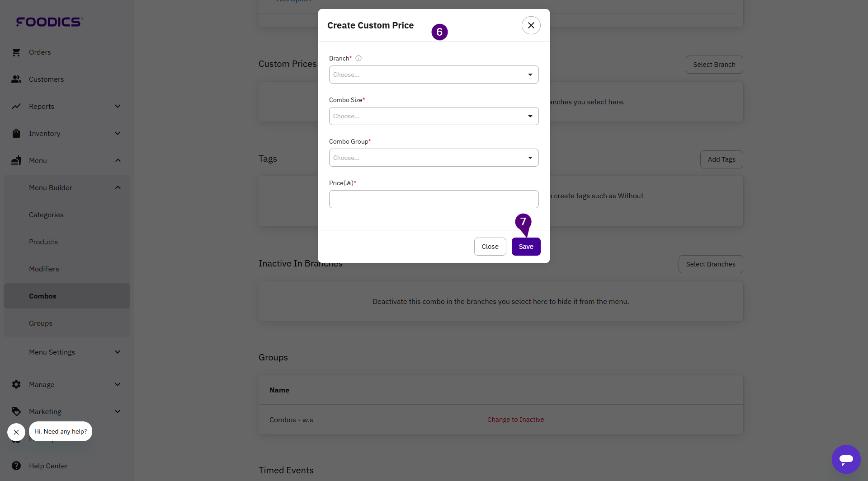Save the custom price
Screen dimensions: 868x481
point(526,247)
